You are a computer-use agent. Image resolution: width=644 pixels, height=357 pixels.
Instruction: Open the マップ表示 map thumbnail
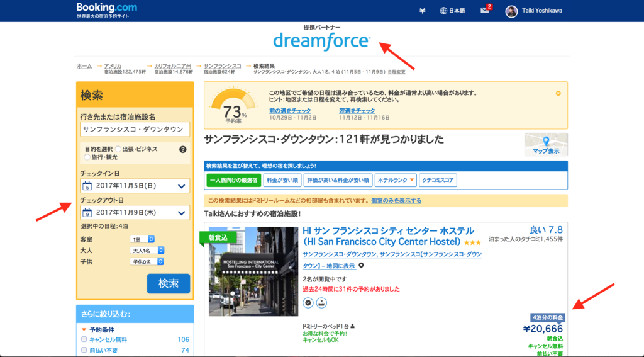[546, 144]
